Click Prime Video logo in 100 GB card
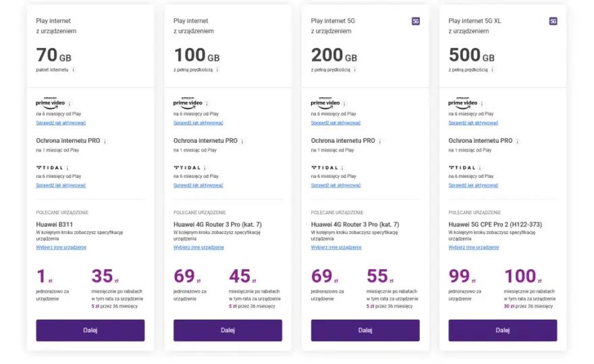The height and width of the screenshot is (364, 594). pyautogui.click(x=188, y=103)
